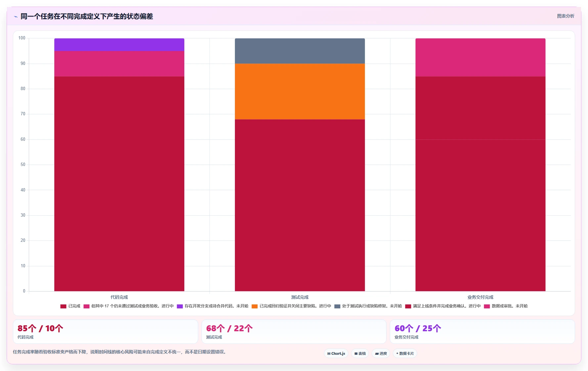Click the y-axis tick 100
The height and width of the screenshot is (371, 588).
pos(22,38)
